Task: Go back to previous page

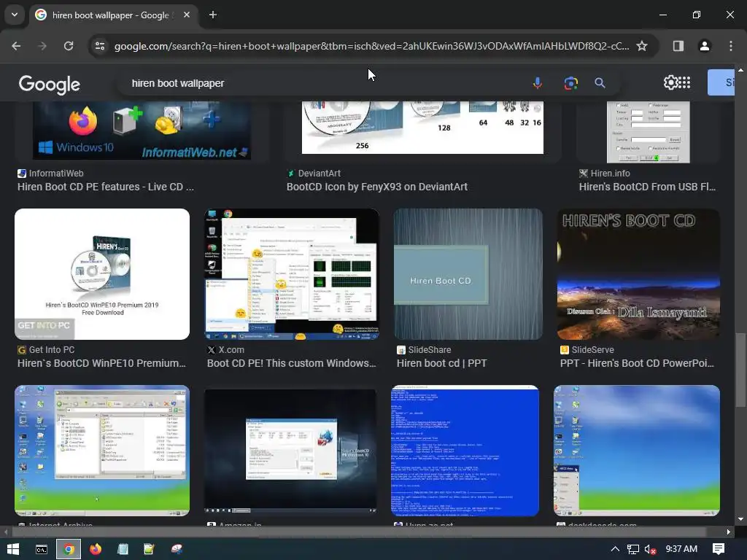Action: 16,46
